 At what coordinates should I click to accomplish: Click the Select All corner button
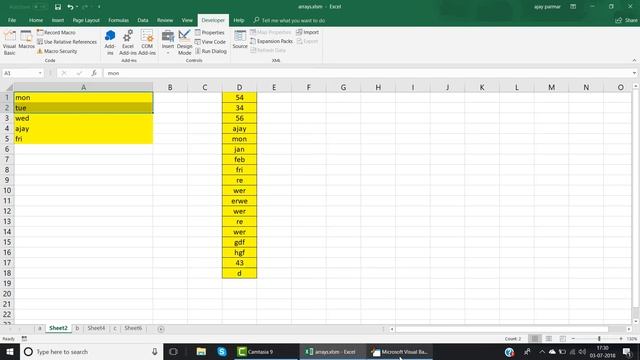[7, 87]
